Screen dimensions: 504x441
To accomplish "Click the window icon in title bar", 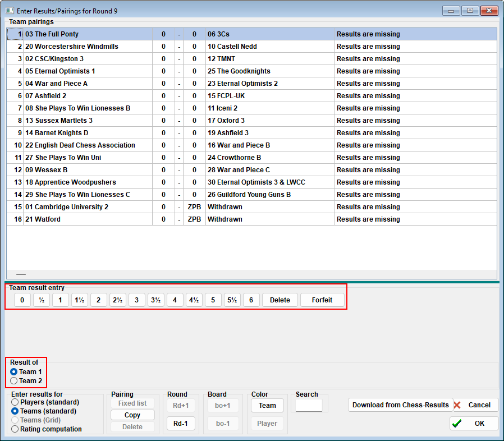I will tap(10, 11).
